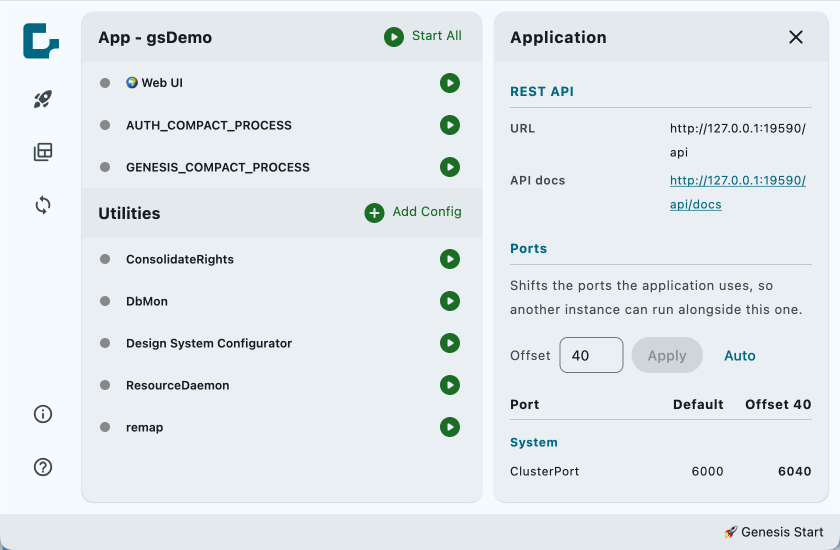Click the Genesis logo icon in sidebar
Viewport: 840px width, 550px height.
pyautogui.click(x=41, y=41)
